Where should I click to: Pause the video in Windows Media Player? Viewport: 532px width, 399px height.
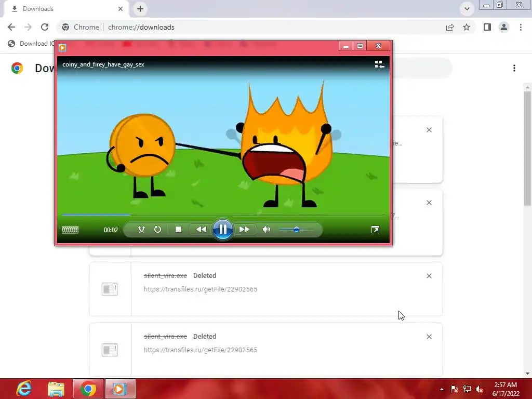(x=222, y=229)
